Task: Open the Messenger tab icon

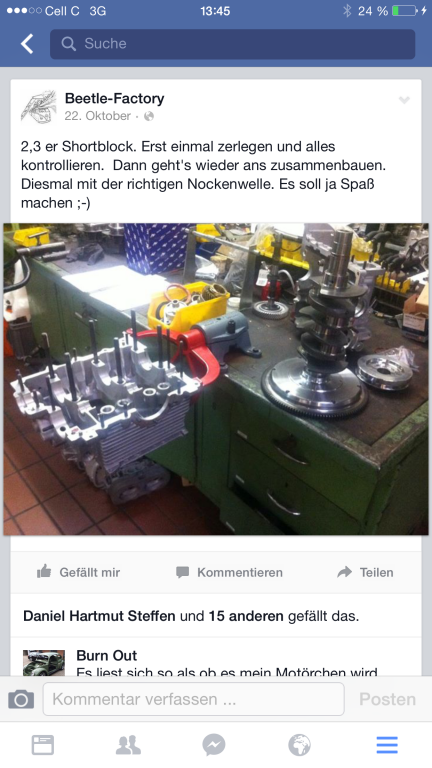Action: click(214, 745)
